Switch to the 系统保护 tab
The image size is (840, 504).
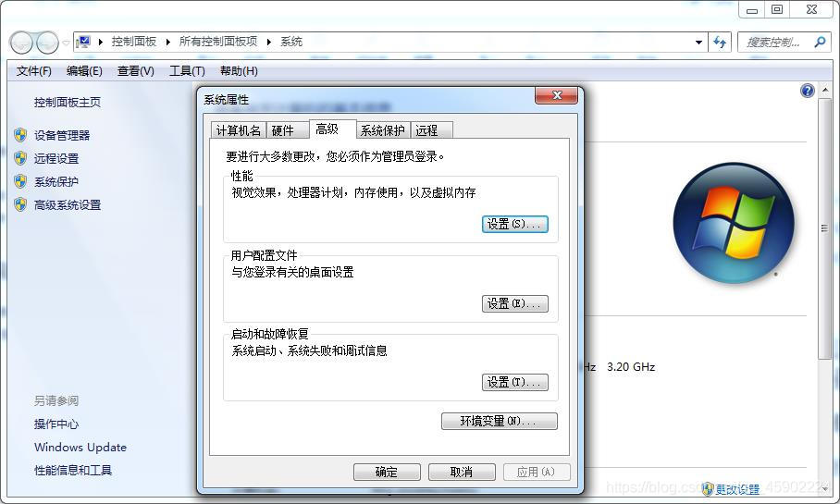pos(382,130)
